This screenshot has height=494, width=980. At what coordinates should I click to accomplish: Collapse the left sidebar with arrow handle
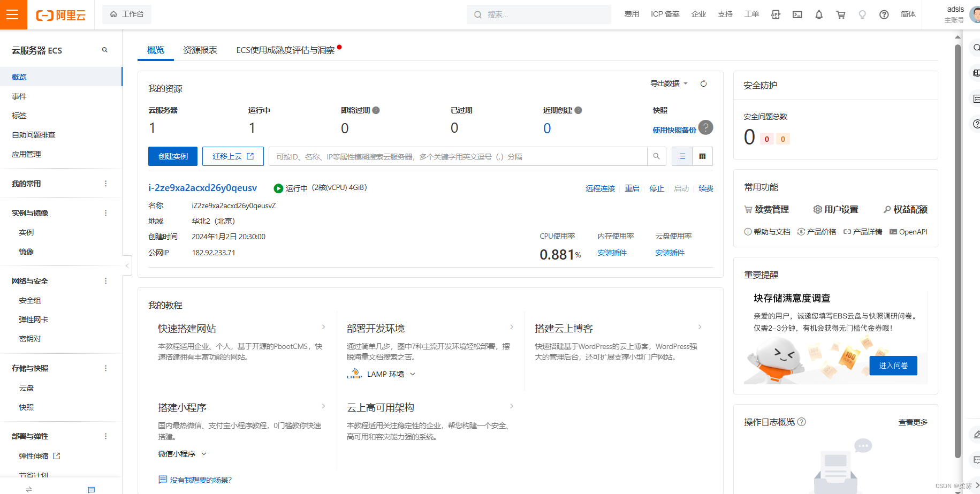click(x=127, y=265)
